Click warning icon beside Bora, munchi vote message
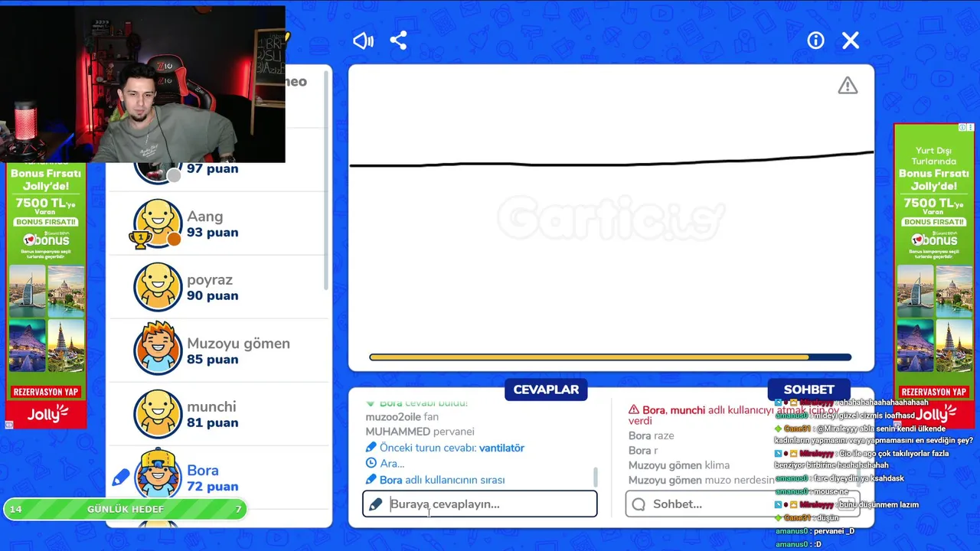This screenshot has height=551, width=980. pyautogui.click(x=633, y=410)
